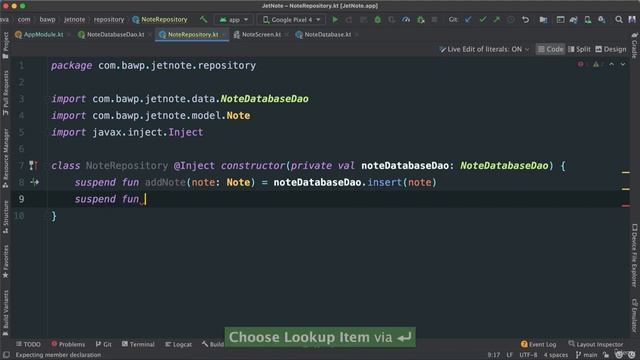Open the Google Pixel 4 device dropdown
This screenshot has width=640, height=360.
[x=291, y=20]
